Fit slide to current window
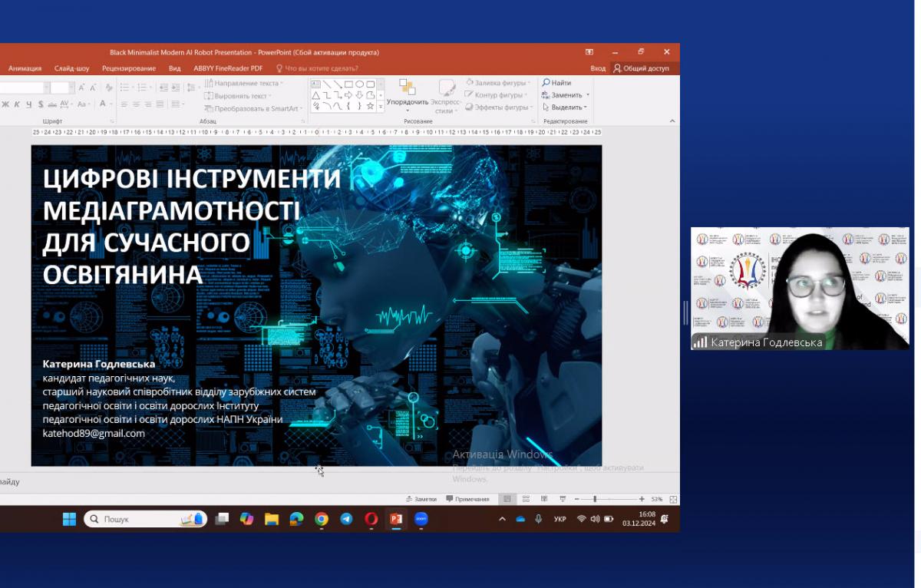Screen dimensions: 921x588 (x=673, y=499)
